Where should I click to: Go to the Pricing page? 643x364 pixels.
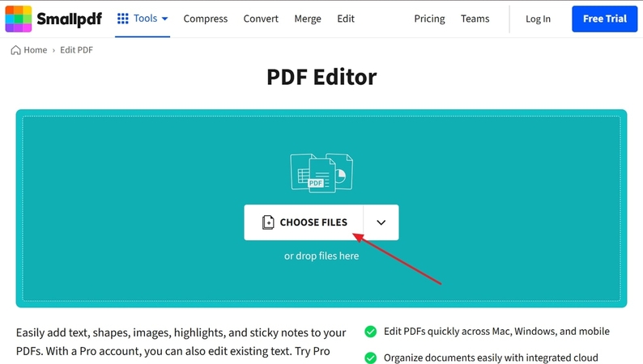point(429,19)
